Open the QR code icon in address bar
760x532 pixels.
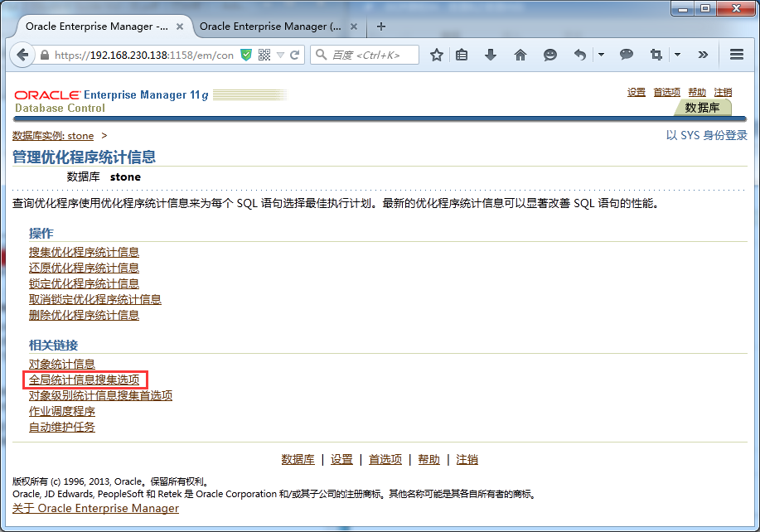click(264, 55)
